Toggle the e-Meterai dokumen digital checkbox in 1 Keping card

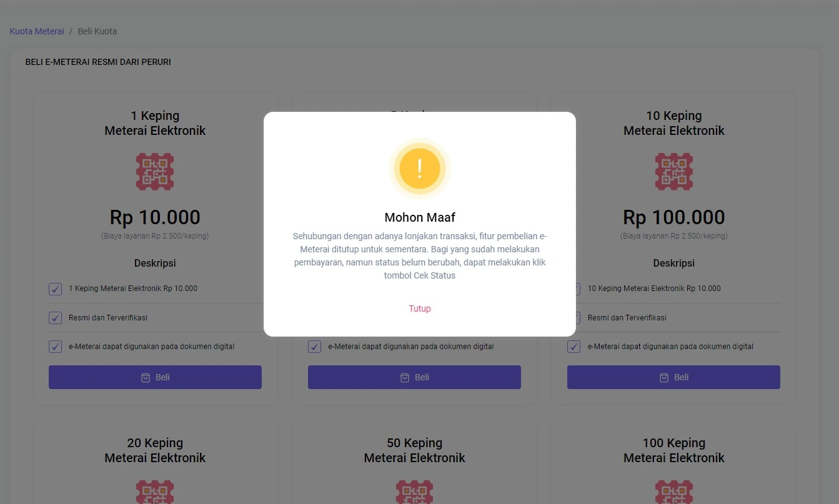coord(55,347)
